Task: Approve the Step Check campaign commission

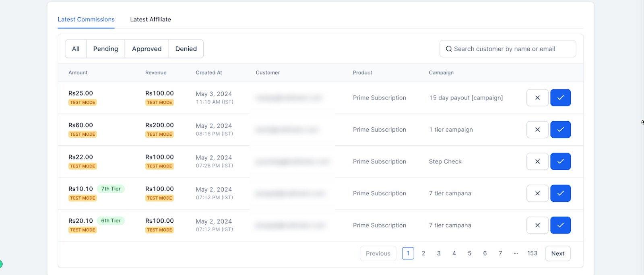Action: [x=560, y=161]
